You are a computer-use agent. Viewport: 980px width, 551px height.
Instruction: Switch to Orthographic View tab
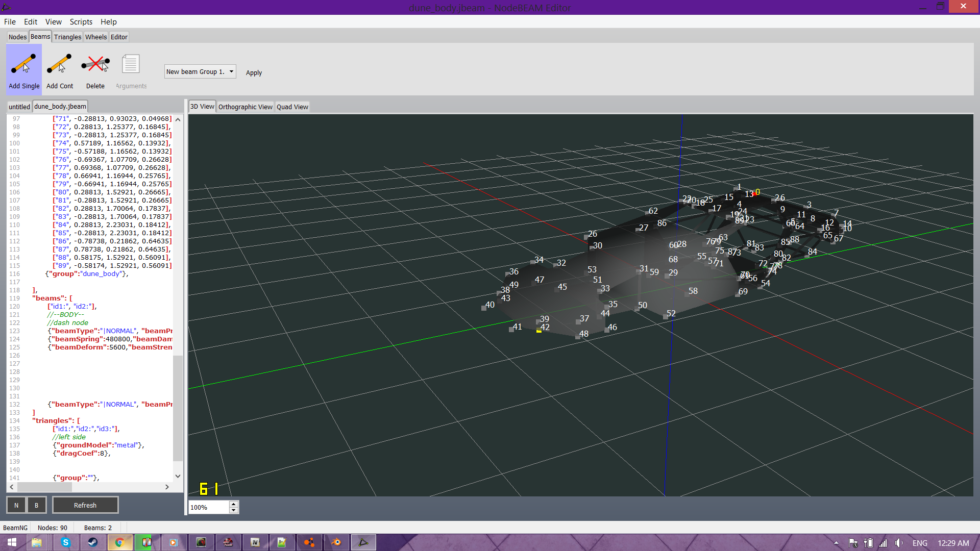(x=246, y=107)
